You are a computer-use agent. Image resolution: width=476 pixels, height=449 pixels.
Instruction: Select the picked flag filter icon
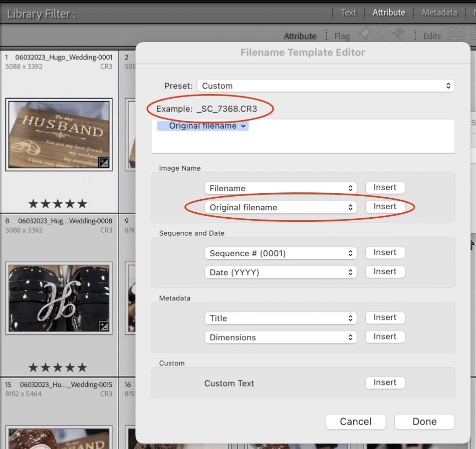click(365, 35)
